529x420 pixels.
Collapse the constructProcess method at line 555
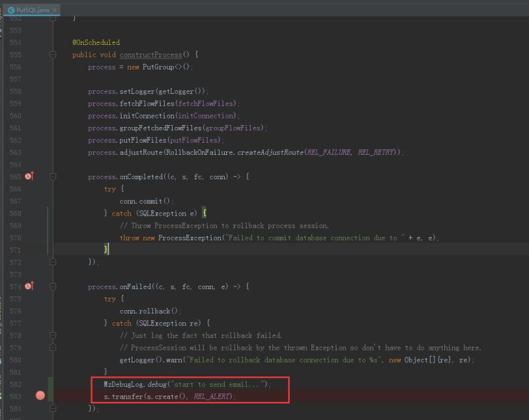click(x=54, y=55)
